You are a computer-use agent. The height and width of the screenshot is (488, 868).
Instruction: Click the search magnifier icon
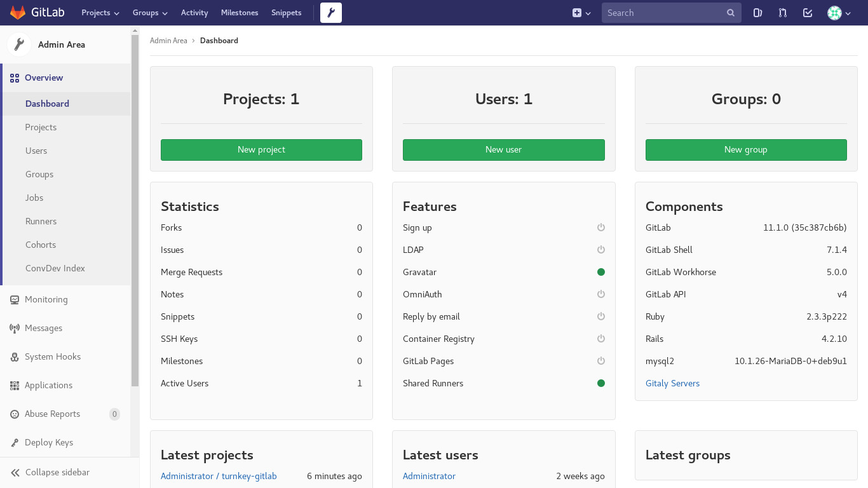(729, 13)
